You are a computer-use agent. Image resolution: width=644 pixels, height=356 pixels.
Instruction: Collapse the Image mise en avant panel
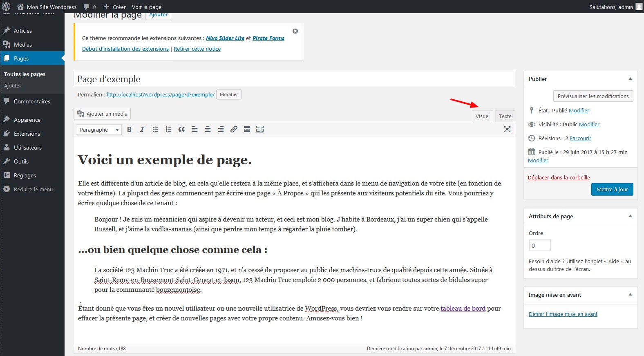click(630, 295)
